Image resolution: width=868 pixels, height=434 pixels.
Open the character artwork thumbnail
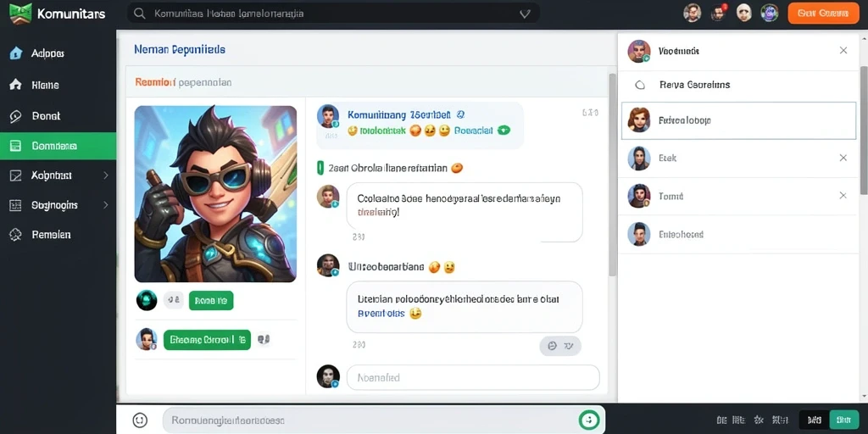click(x=215, y=194)
